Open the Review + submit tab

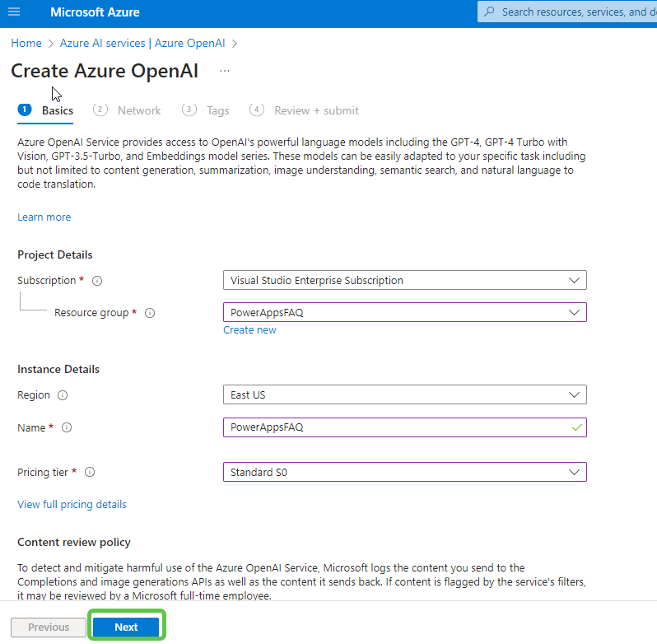tap(316, 110)
